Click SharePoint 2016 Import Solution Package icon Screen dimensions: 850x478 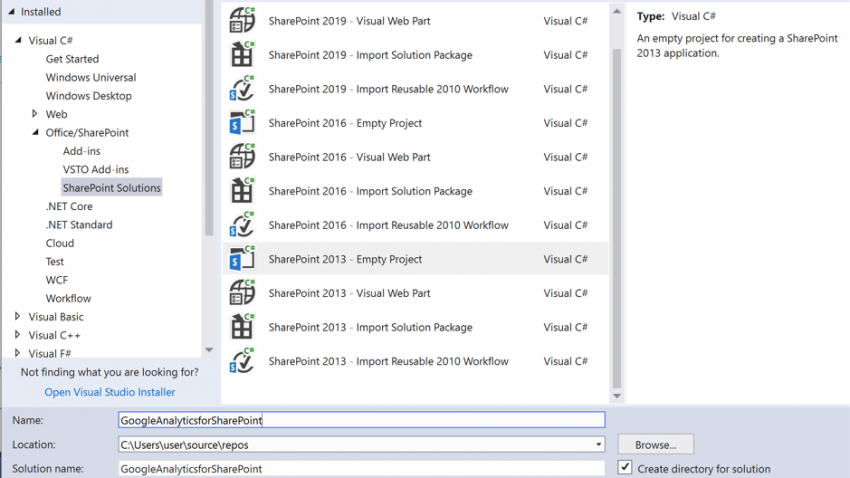coord(242,191)
